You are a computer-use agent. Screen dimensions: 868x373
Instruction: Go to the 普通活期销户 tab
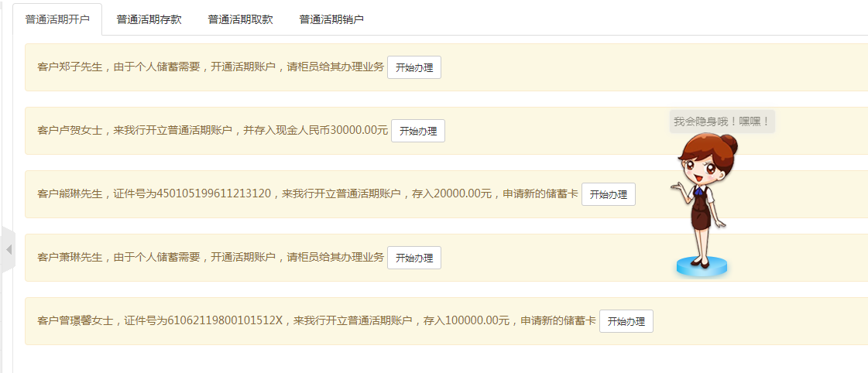[331, 19]
